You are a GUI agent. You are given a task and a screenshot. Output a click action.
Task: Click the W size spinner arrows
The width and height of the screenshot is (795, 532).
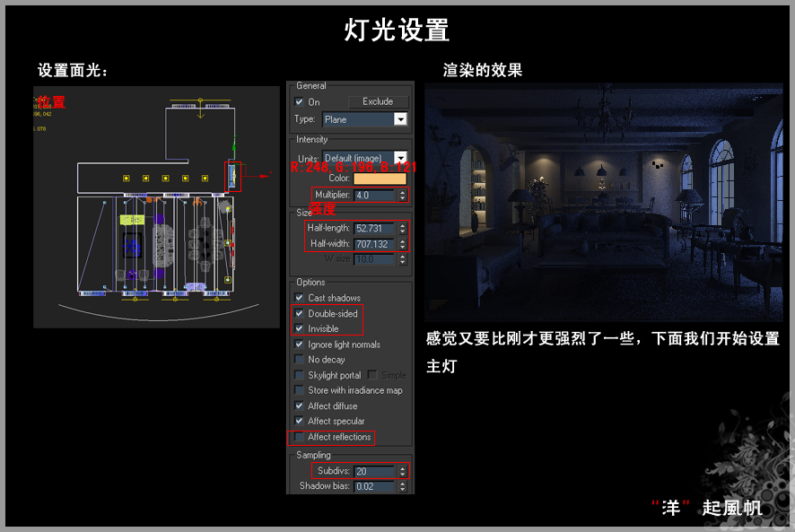tap(402, 259)
